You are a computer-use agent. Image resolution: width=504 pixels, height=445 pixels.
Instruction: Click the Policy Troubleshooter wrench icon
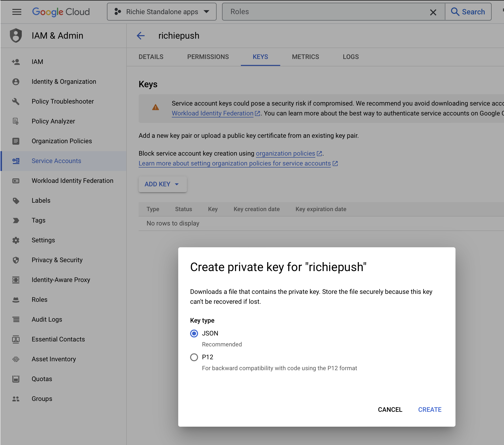point(16,101)
